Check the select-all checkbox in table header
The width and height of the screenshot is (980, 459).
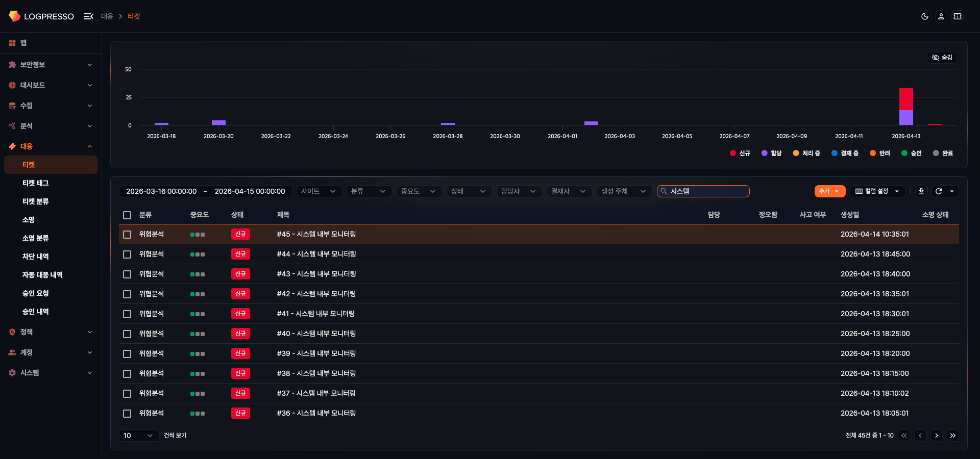127,215
